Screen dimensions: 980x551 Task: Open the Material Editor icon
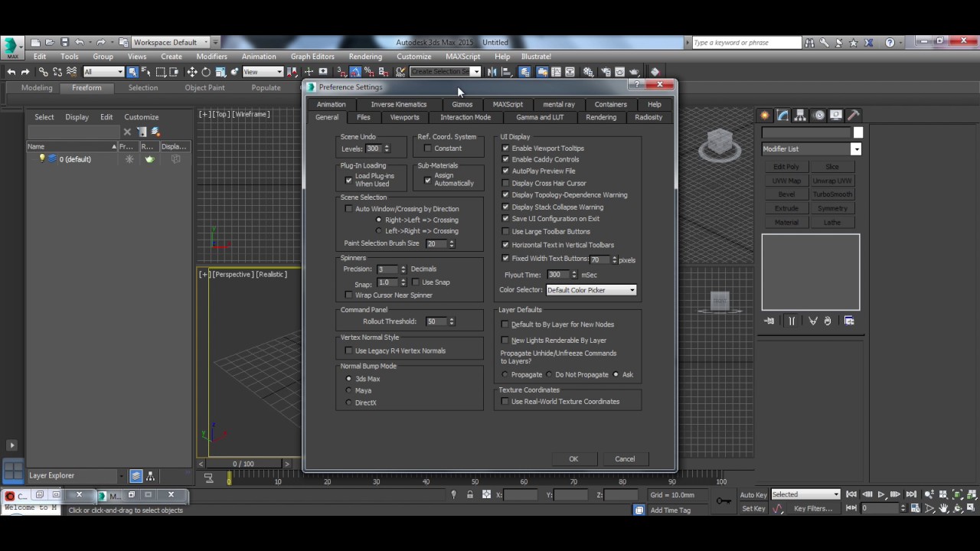click(588, 72)
